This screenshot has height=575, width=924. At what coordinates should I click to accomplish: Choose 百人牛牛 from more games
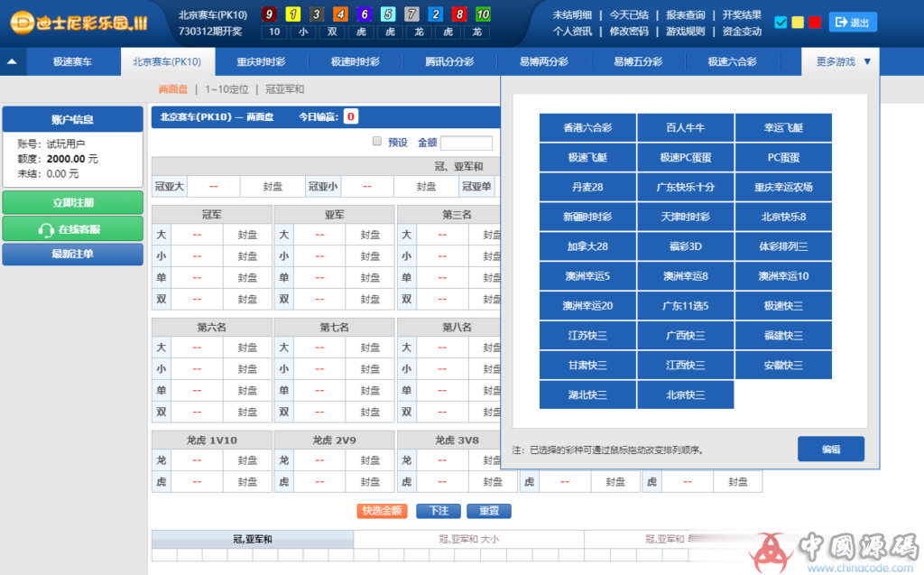686,127
